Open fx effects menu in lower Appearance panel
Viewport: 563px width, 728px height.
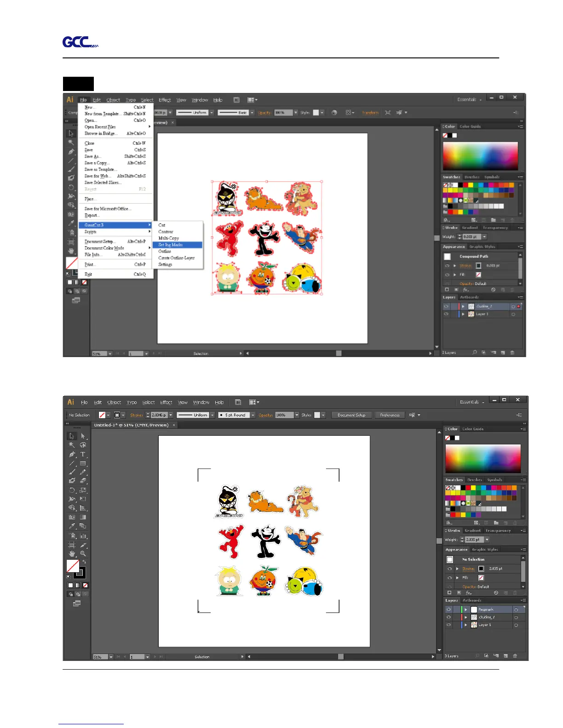click(469, 593)
